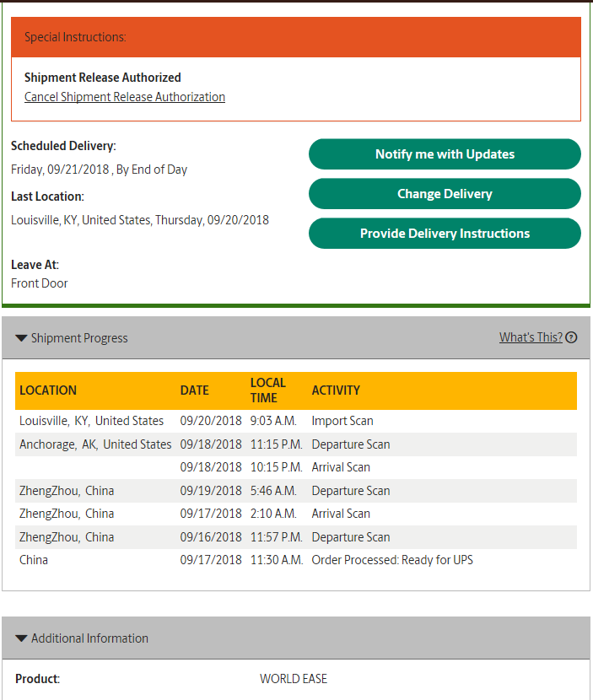Click the WORLD EASE product value
The image size is (593, 700).
point(294,679)
